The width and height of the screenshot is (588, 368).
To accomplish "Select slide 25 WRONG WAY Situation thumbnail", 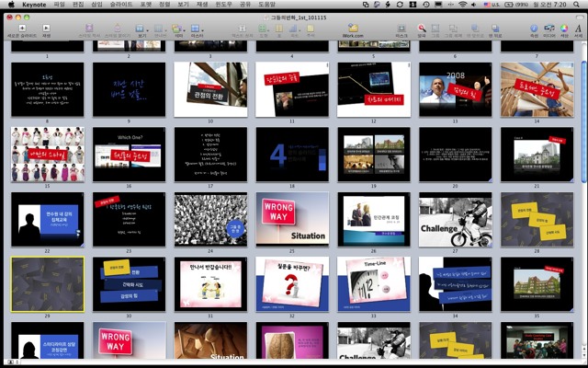I will pos(292,219).
